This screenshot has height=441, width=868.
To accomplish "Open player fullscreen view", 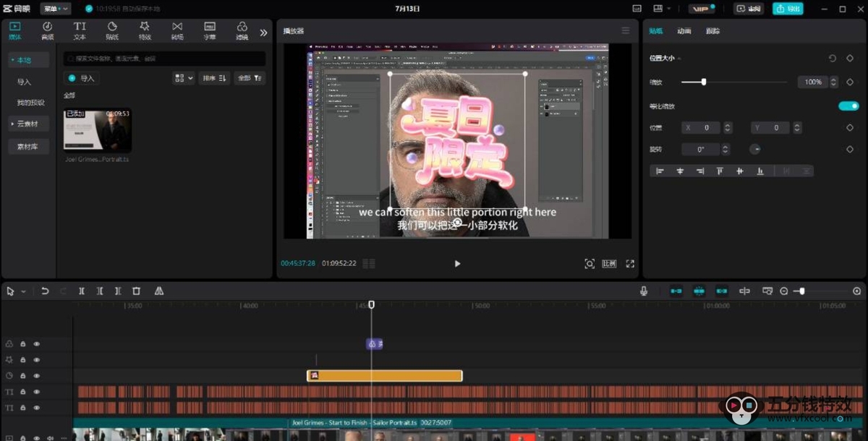I will coord(630,264).
